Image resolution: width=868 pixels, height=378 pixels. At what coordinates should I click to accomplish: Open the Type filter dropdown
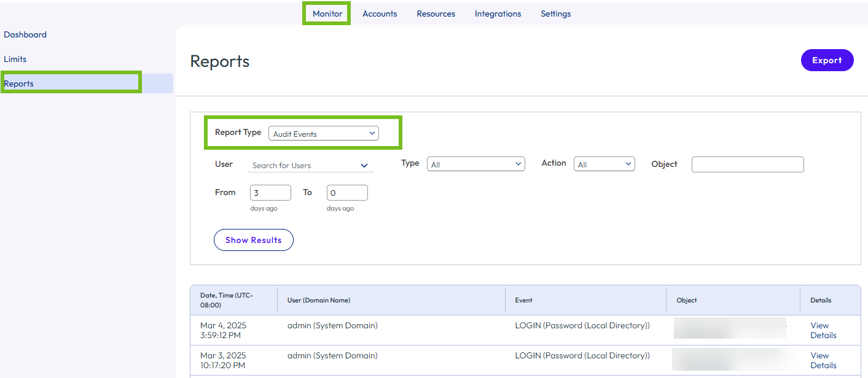click(476, 164)
